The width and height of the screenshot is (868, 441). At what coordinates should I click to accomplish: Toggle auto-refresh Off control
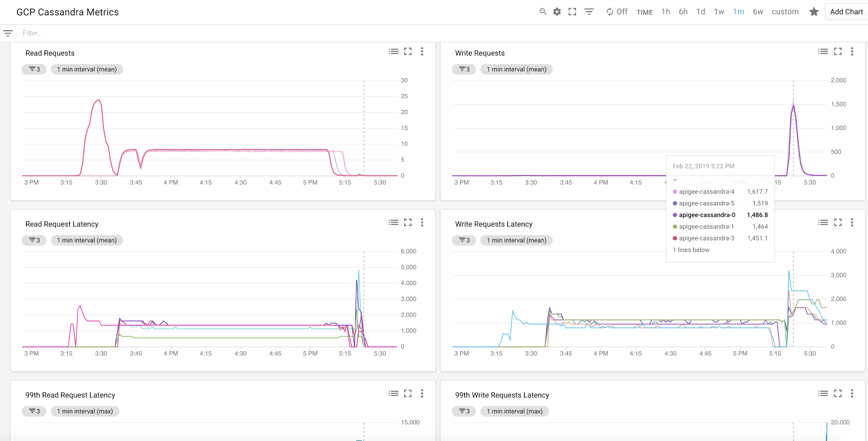[x=617, y=12]
